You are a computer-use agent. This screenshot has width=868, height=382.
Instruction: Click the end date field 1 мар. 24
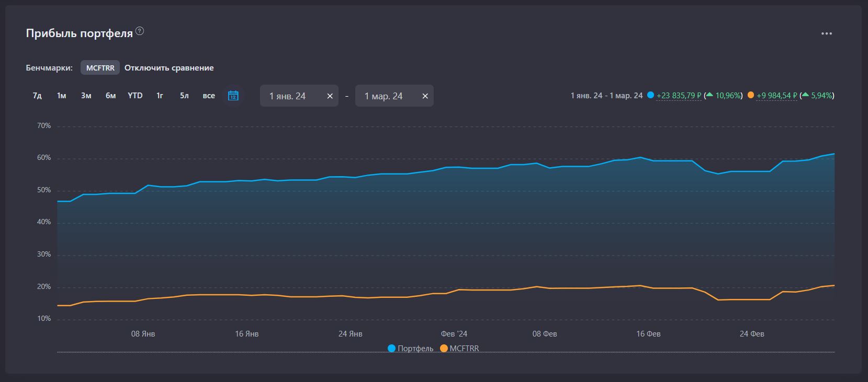(x=394, y=96)
